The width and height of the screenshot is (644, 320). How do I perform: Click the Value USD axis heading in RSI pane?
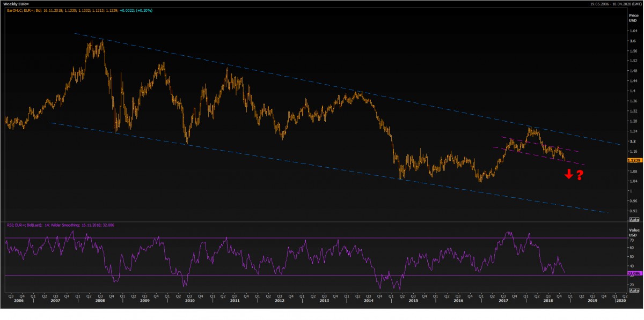pyautogui.click(x=633, y=232)
